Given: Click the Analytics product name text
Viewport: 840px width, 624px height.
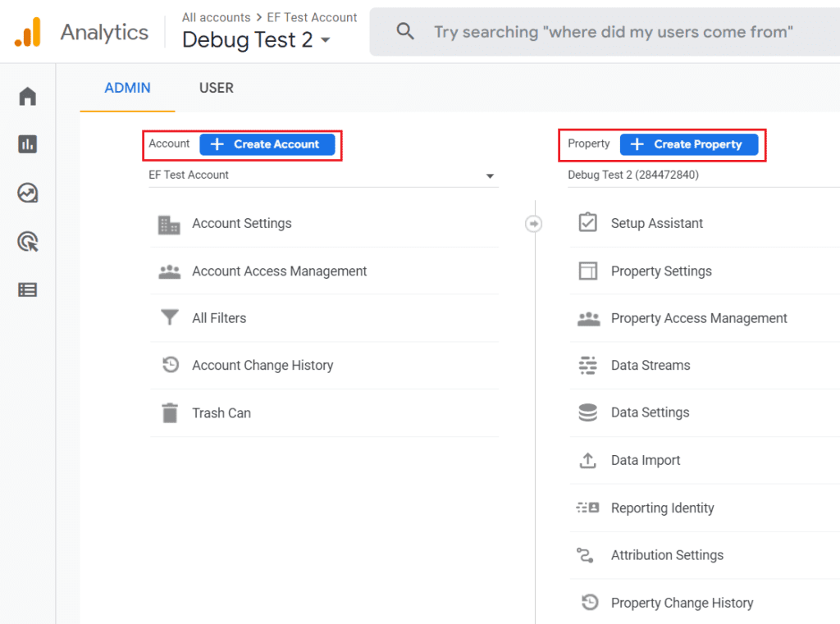Looking at the screenshot, I should [x=104, y=32].
